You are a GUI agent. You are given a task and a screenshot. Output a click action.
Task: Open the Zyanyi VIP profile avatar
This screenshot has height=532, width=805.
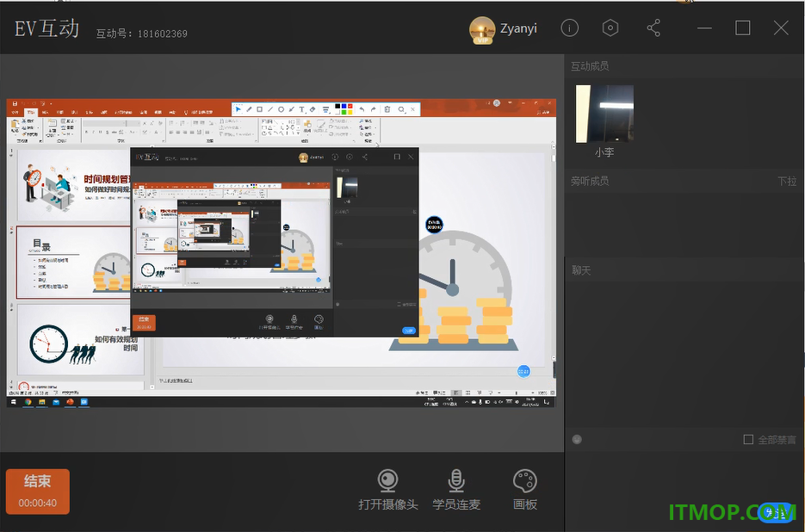coord(482,30)
